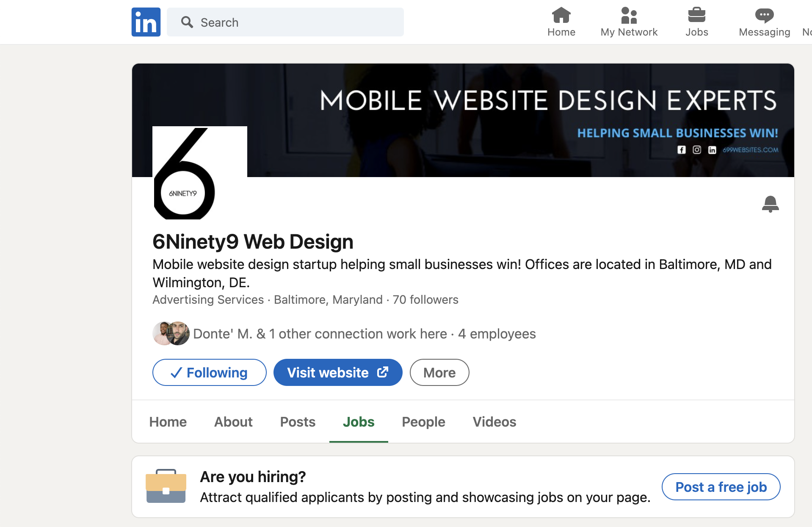Click the 6Ninety9 Web Design heading
The image size is (812, 527).
tap(253, 241)
